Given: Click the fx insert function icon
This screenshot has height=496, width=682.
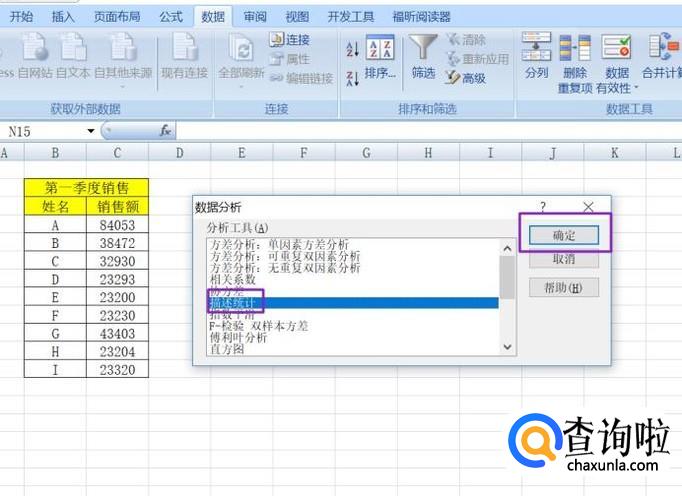Looking at the screenshot, I should point(166,131).
